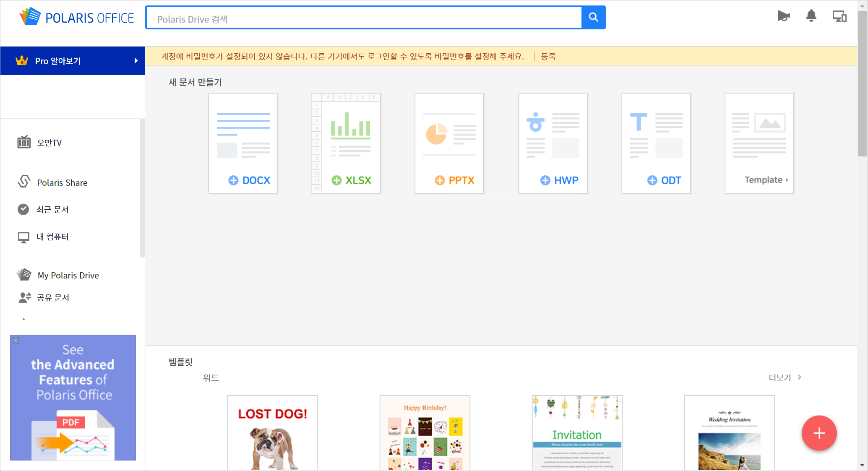868x471 pixels.
Task: Expand the Pro 알아보기 arrow
Action: [136, 61]
